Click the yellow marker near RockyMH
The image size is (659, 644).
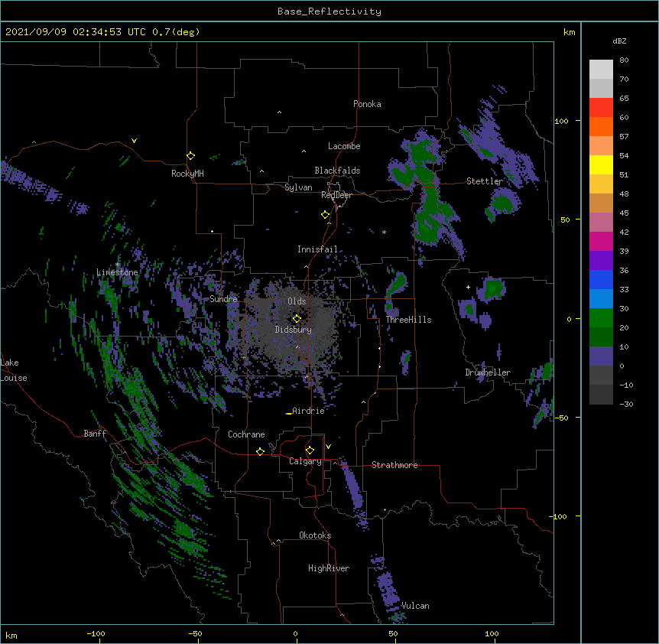pyautogui.click(x=190, y=155)
